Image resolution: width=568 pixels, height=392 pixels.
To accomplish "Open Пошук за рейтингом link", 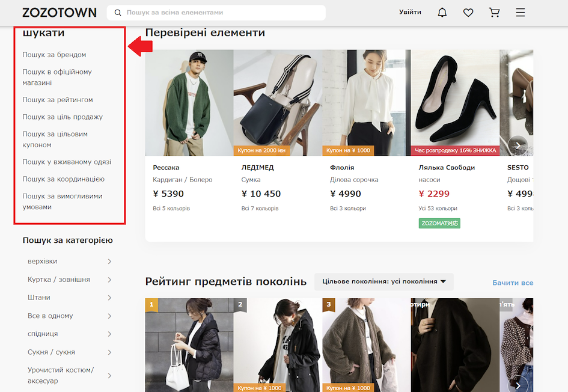I will pyautogui.click(x=58, y=100).
